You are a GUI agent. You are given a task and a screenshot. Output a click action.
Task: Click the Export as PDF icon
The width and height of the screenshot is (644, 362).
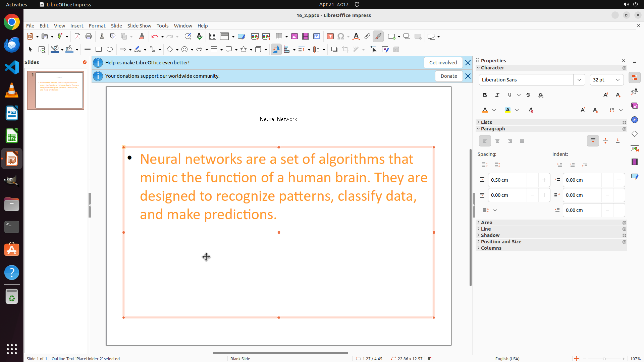tap(77, 37)
